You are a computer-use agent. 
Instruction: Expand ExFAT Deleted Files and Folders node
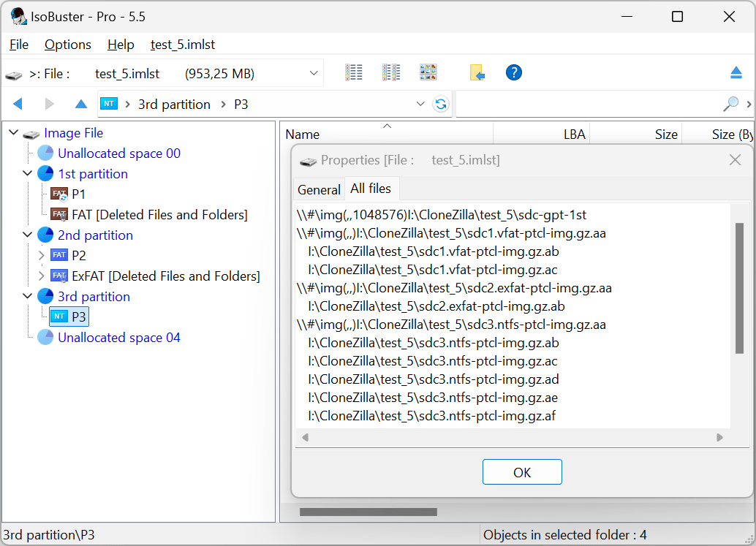click(x=42, y=276)
